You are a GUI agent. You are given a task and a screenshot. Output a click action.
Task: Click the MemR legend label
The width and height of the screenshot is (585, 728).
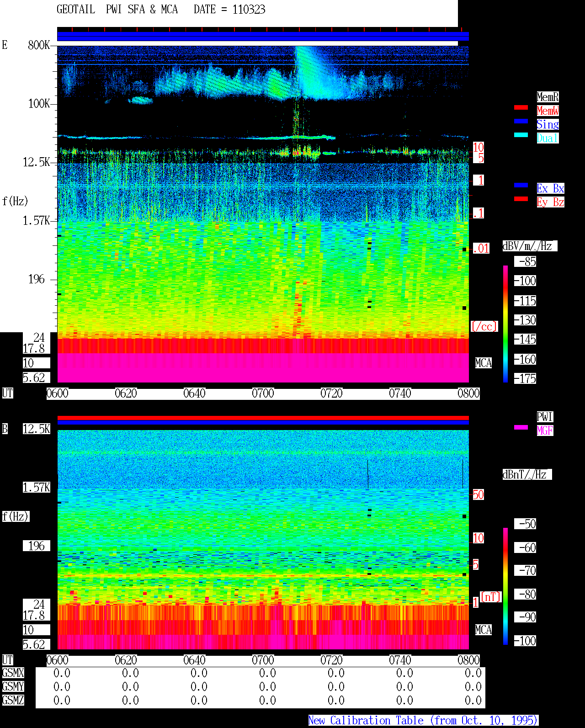548,97
